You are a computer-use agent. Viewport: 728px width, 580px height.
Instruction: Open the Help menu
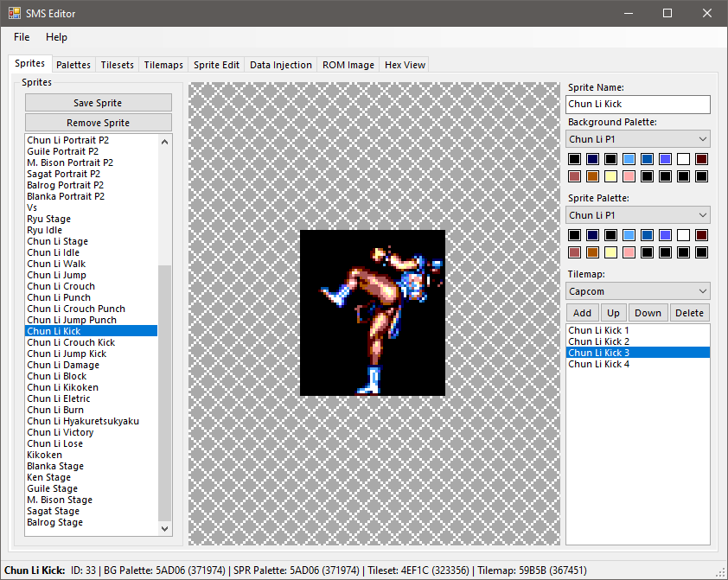[57, 37]
